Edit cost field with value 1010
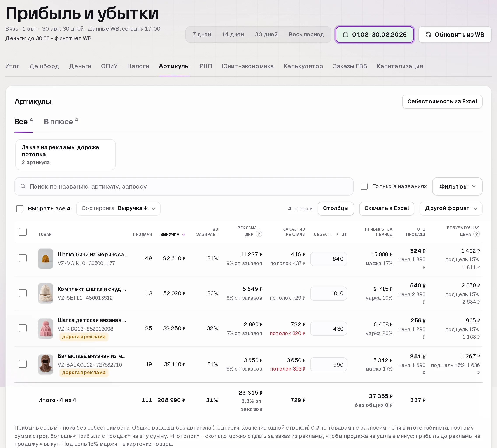The height and width of the screenshot is (448, 497). tap(328, 293)
